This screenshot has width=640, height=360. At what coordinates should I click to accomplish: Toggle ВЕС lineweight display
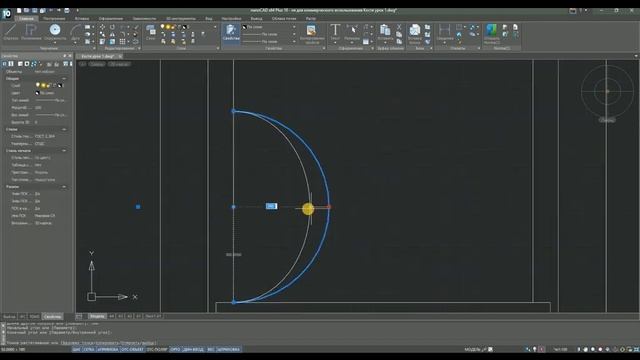(x=211, y=349)
